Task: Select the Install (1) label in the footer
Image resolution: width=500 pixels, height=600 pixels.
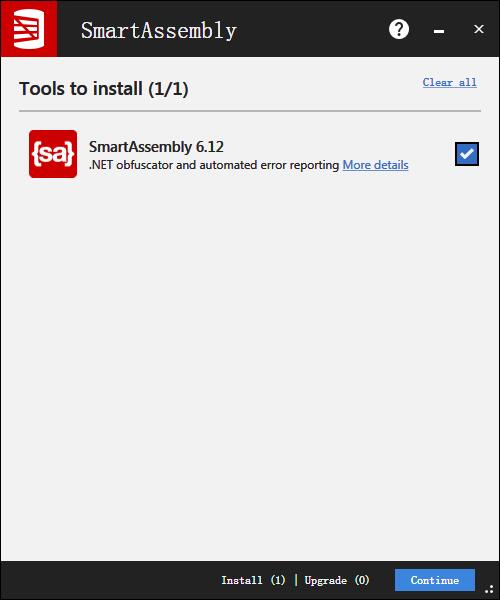Action: (x=253, y=580)
